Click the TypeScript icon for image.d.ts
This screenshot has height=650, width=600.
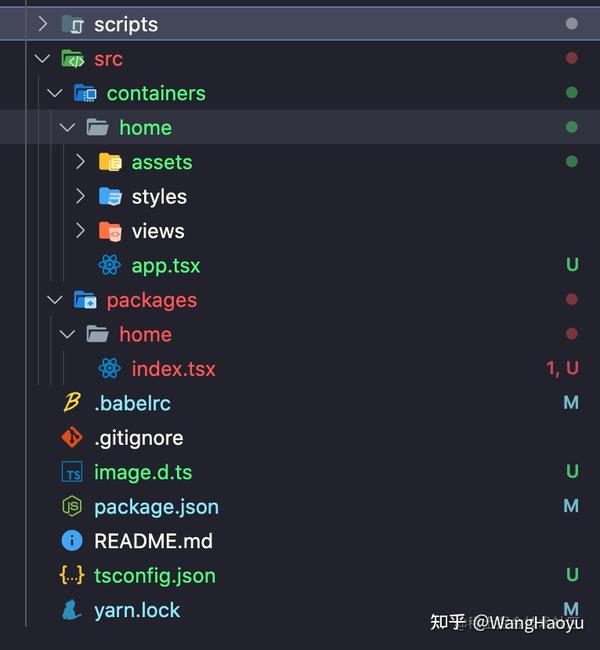[x=72, y=472]
